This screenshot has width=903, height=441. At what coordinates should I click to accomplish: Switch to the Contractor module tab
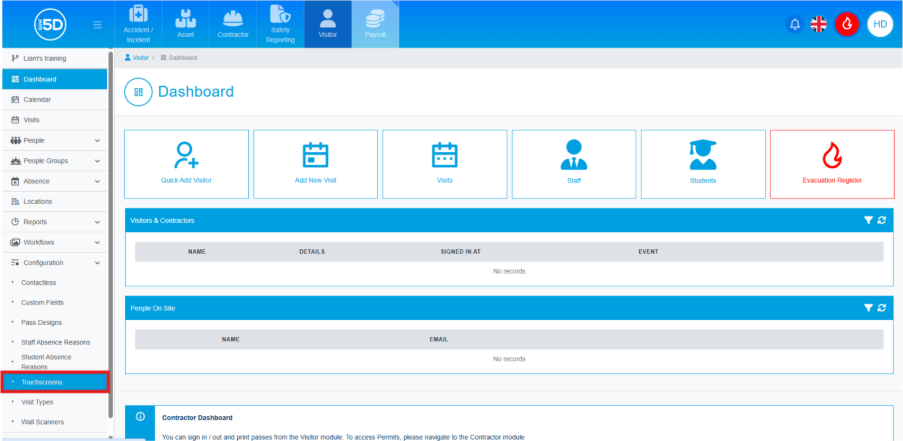(233, 24)
